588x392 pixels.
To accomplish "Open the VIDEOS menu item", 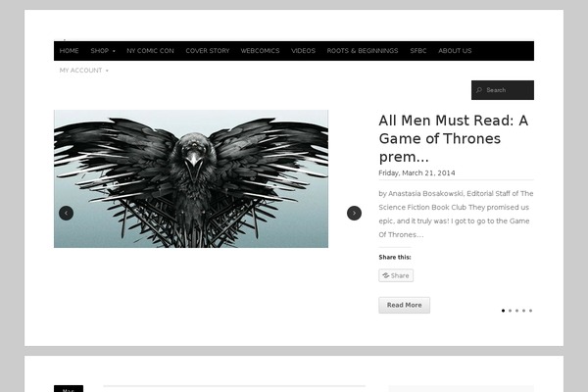I will (x=303, y=51).
